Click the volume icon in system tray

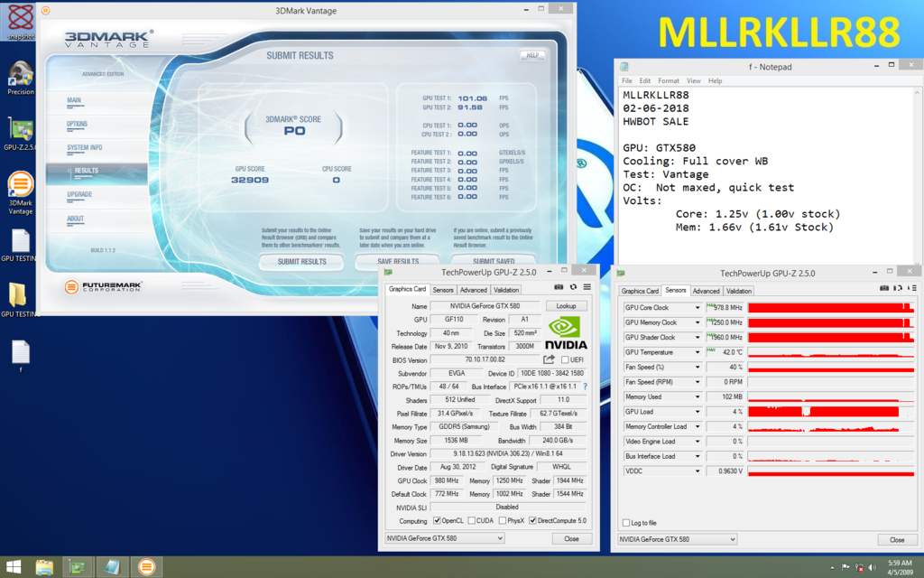[x=873, y=567]
